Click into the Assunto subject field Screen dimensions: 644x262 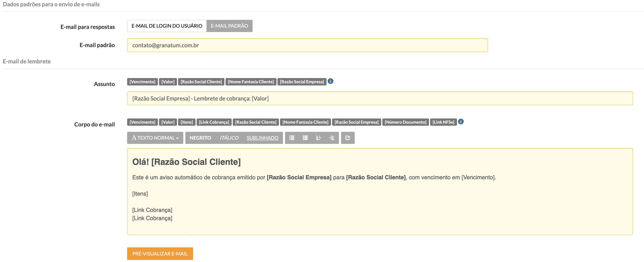click(x=380, y=99)
